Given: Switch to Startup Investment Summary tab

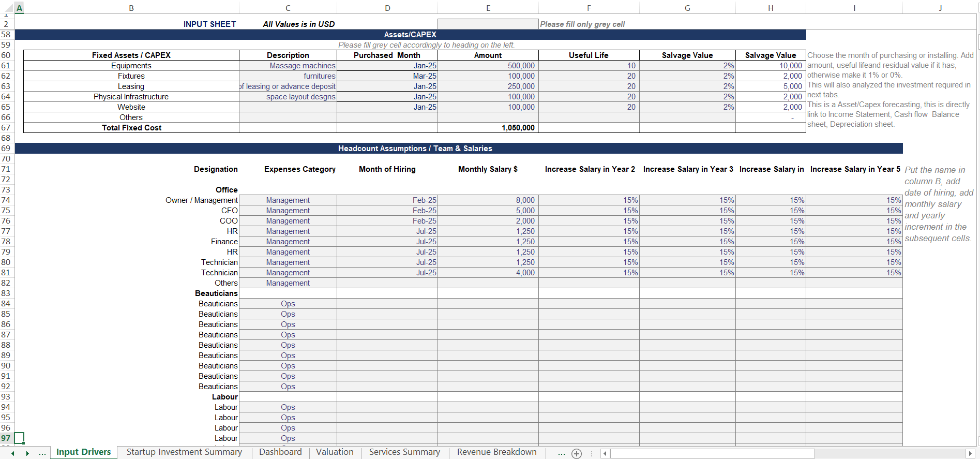Looking at the screenshot, I should [184, 452].
